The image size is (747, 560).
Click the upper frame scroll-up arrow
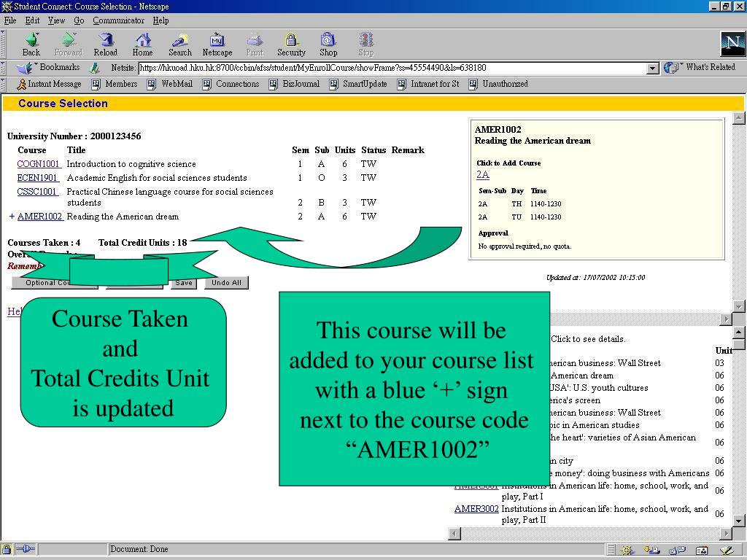(x=739, y=118)
